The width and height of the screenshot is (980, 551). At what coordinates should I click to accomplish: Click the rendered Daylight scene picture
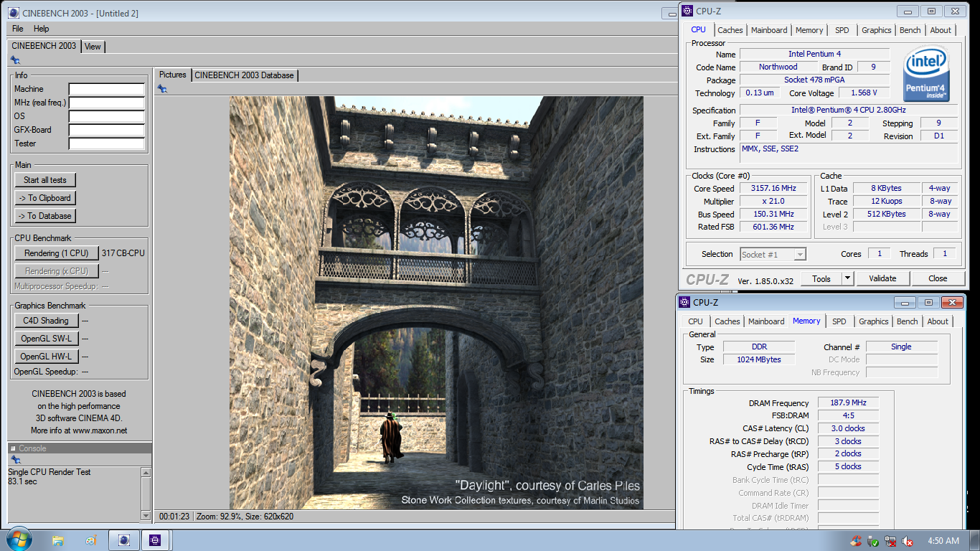click(x=436, y=303)
